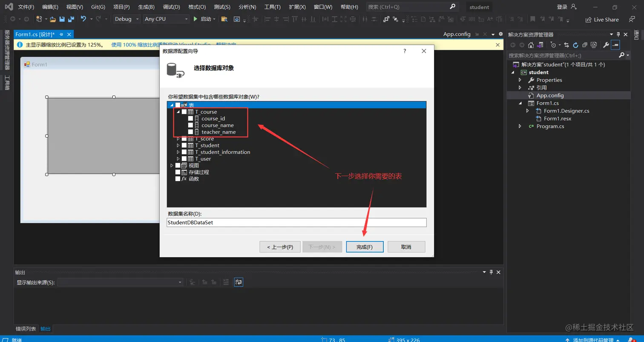This screenshot has height=342, width=644.
Task: Check the course_id column checkbox
Action: click(x=190, y=118)
